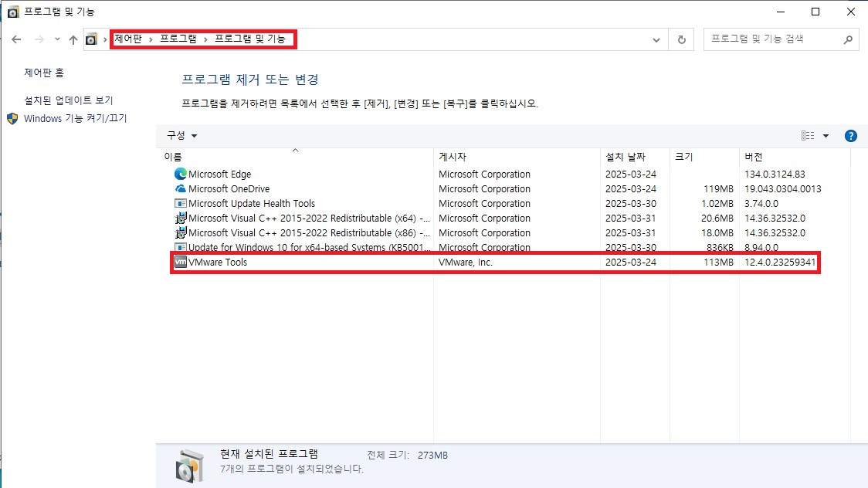Click the 프로그램 breadcrumb

pyautogui.click(x=178, y=39)
